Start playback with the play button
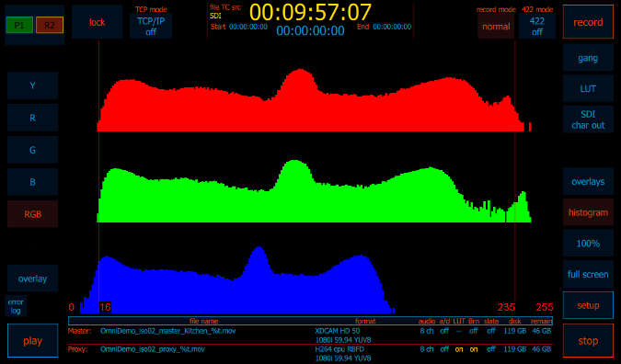 coord(33,341)
